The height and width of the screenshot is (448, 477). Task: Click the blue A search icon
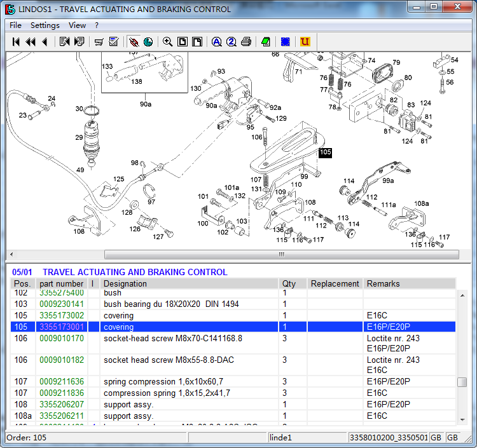(217, 42)
